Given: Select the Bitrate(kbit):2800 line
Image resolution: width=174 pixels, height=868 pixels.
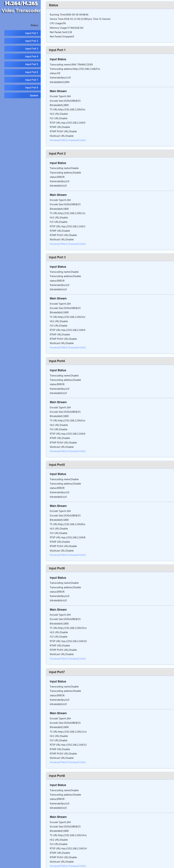Looking at the screenshot, I should (59, 105).
